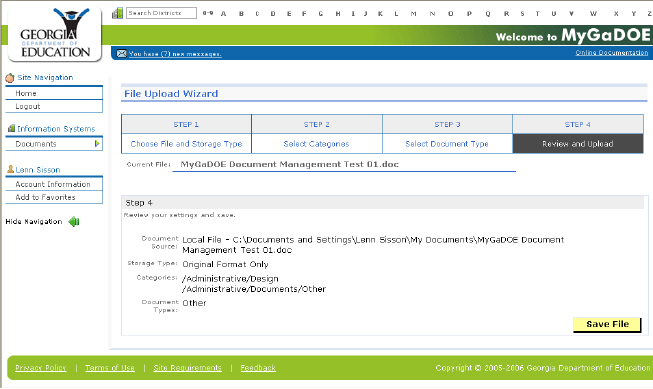Image resolution: width=653 pixels, height=389 pixels.
Task: Click the envelope messages icon
Action: click(x=121, y=53)
